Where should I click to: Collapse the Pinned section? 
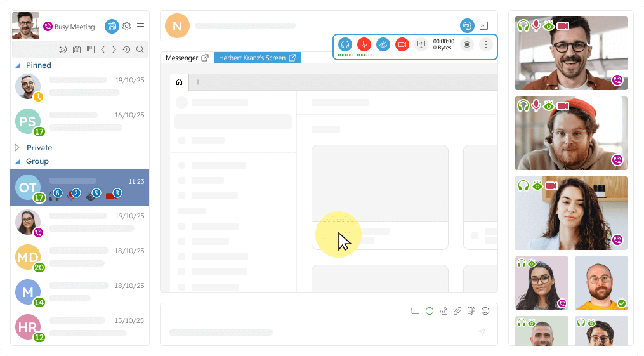pos(18,66)
